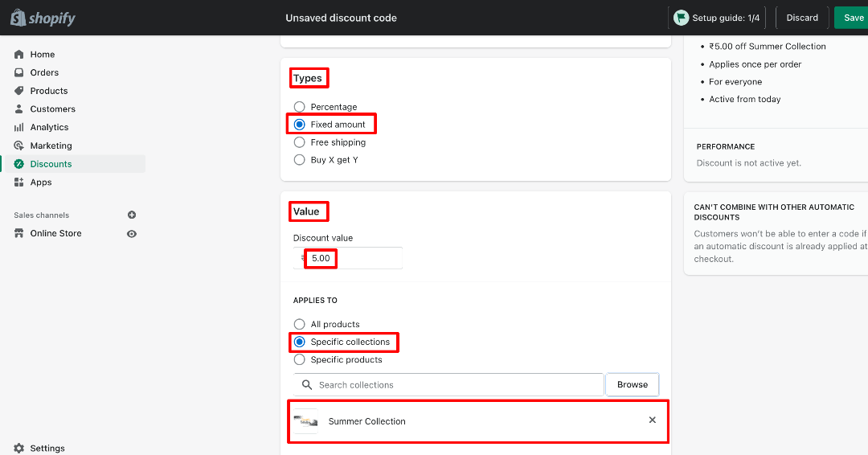
Task: Select the Percentage discount type
Action: [300, 107]
